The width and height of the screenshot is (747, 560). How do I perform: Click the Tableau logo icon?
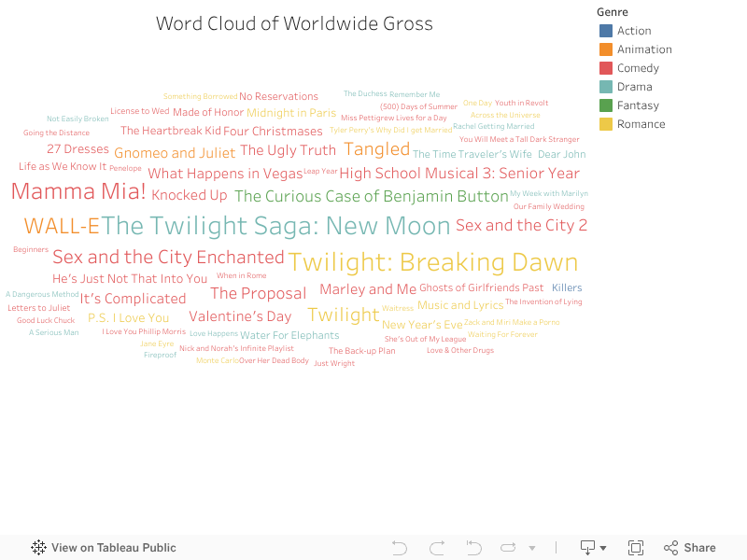[x=38, y=548]
